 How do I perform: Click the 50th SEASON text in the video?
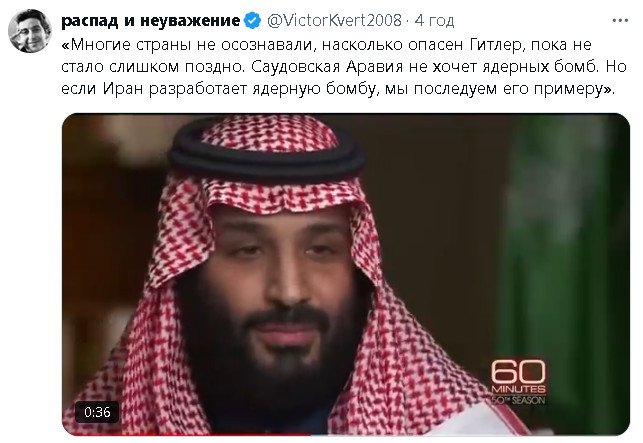(518, 400)
